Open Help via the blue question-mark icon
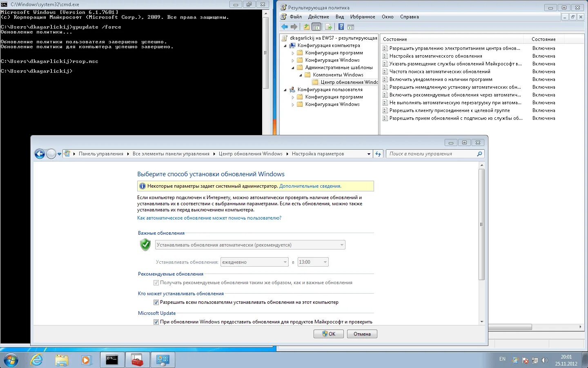The image size is (588, 368). 341,27
